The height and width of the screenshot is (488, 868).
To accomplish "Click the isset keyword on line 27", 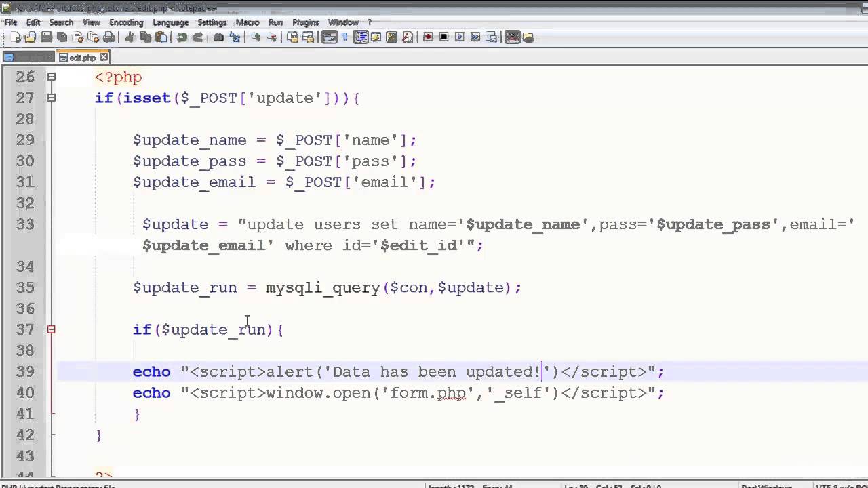I will point(146,98).
